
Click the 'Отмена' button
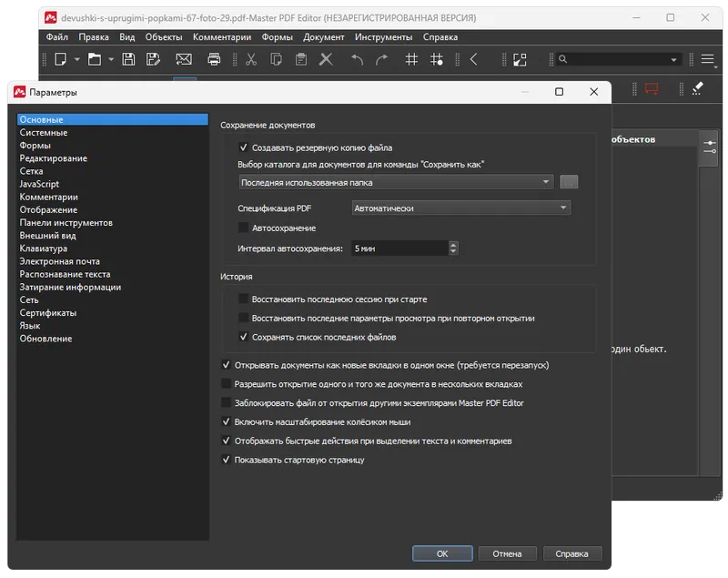coord(507,553)
